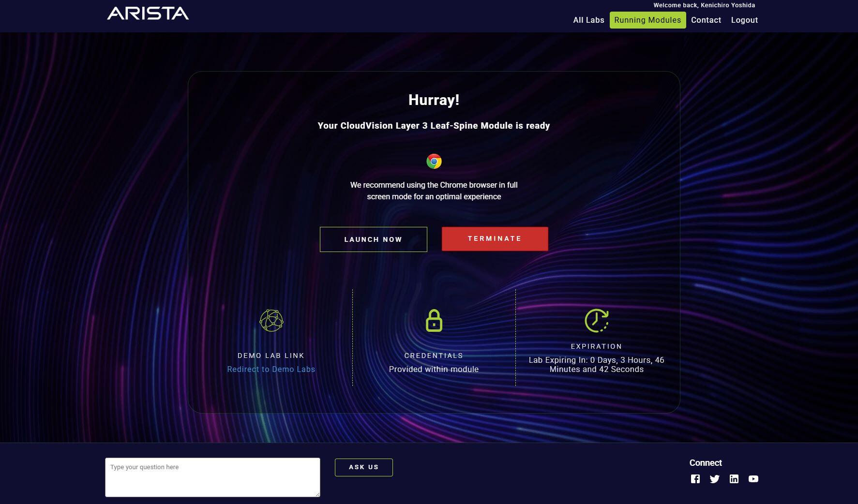The image size is (858, 504).
Task: Click the Credentials padlock icon
Action: coord(434,320)
